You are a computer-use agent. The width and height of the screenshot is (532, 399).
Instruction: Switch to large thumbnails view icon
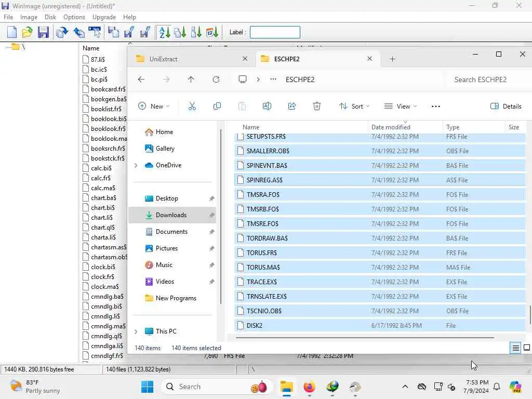(527, 348)
